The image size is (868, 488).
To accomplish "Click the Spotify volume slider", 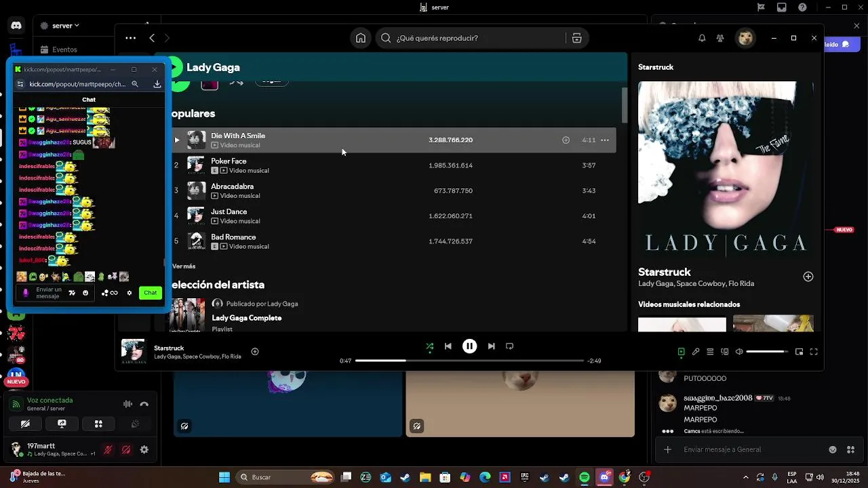I will click(x=768, y=352).
